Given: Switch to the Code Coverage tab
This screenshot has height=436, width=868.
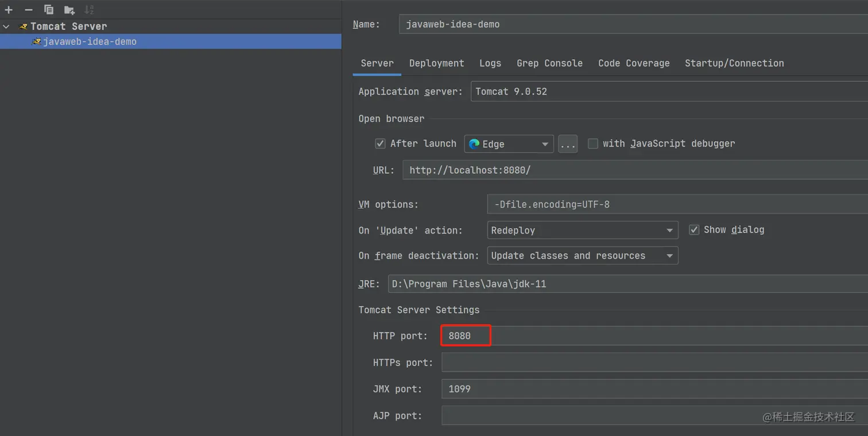Looking at the screenshot, I should pos(634,63).
